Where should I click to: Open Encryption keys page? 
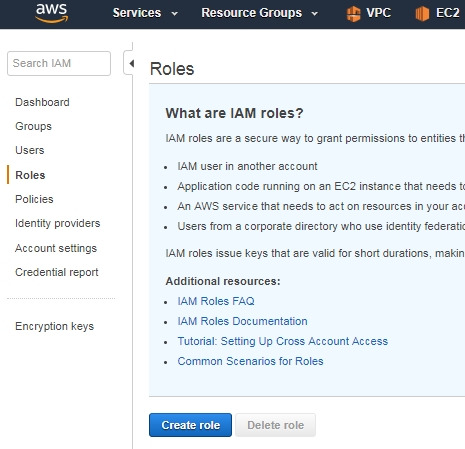click(54, 326)
